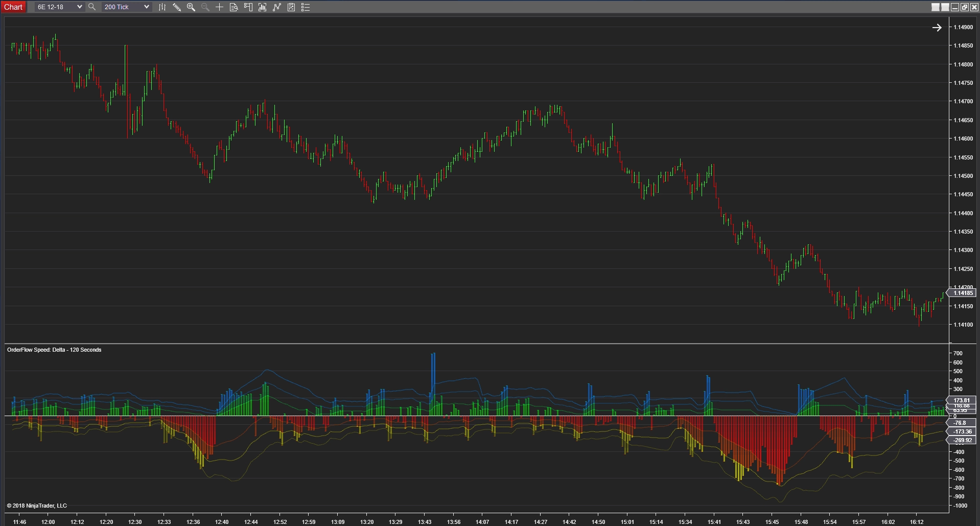Screen dimensions: 980x526
Task: Click the return-to-latest-bar arrow on chart
Action: coord(937,28)
